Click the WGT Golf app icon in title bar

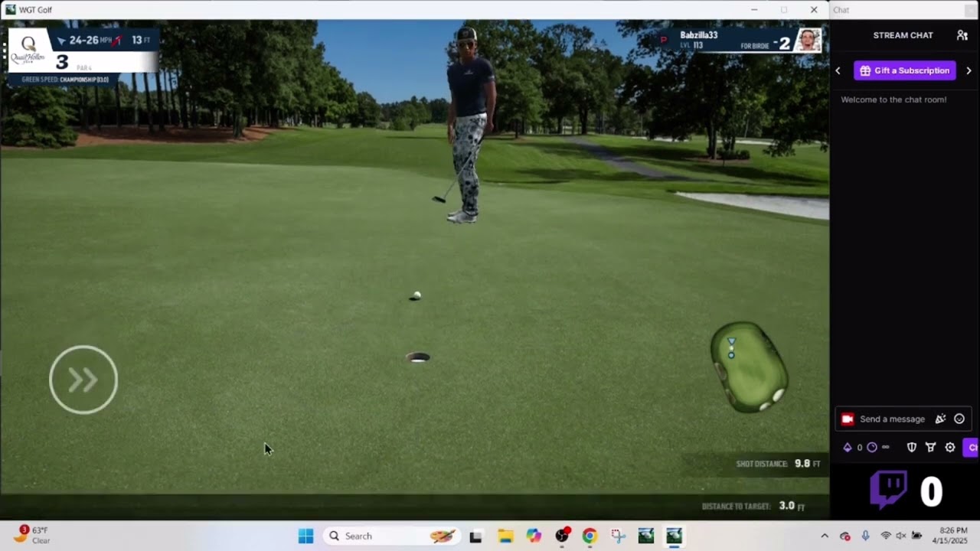point(10,9)
